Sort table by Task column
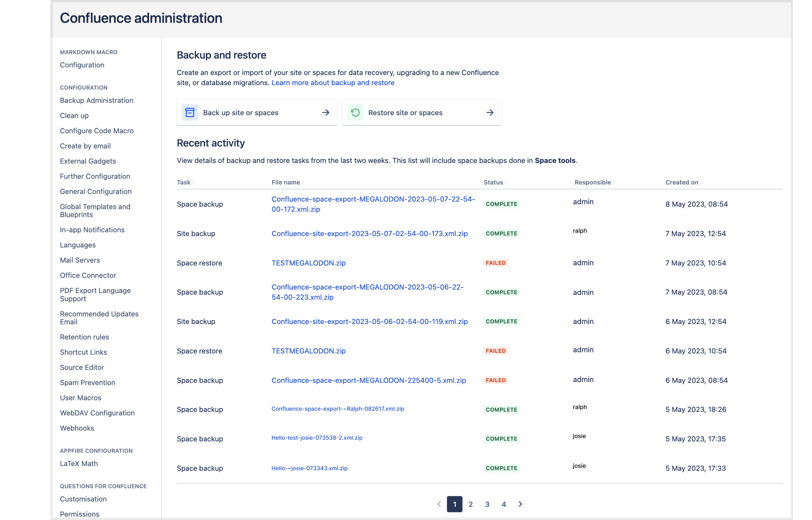The height and width of the screenshot is (520, 812). (x=186, y=182)
